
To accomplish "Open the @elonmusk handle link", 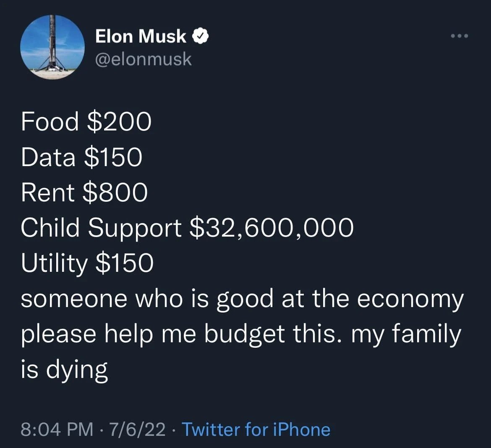I will 144,59.
